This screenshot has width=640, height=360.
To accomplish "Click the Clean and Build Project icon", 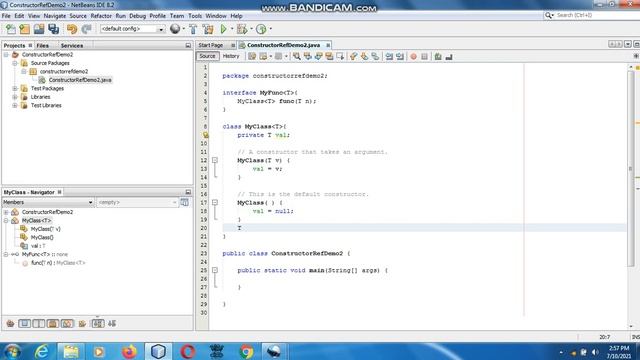I will tap(208, 29).
